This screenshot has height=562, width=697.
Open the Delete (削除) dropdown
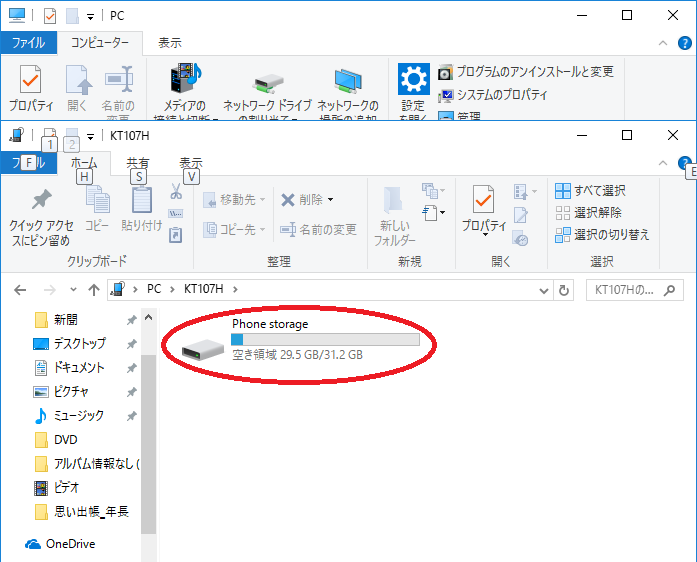pyautogui.click(x=330, y=199)
